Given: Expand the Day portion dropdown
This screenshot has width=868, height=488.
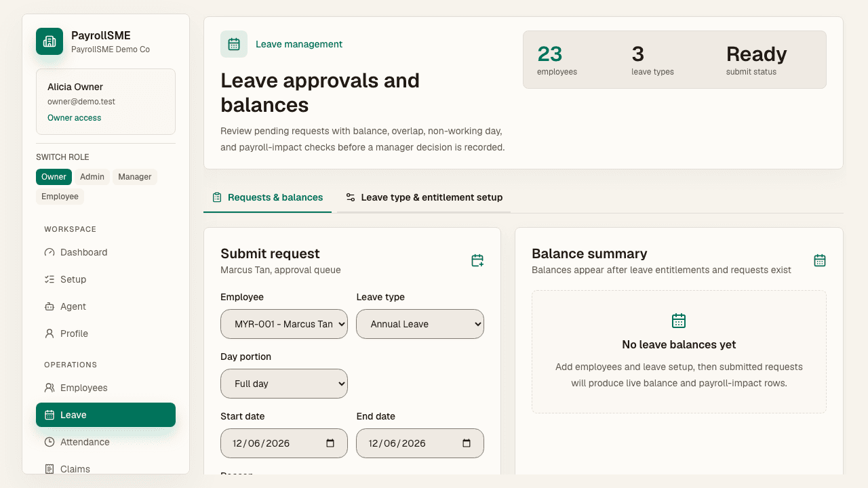Looking at the screenshot, I should (x=284, y=384).
